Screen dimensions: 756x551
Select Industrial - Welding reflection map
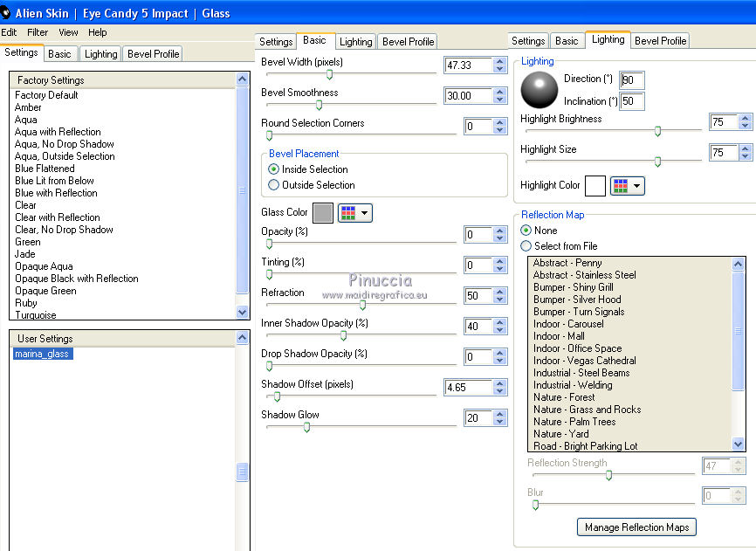573,385
